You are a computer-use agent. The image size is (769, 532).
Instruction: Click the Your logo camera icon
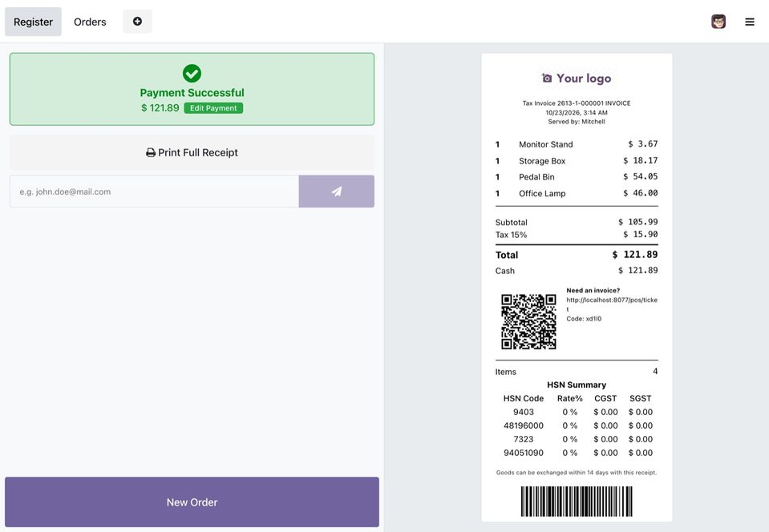point(546,78)
